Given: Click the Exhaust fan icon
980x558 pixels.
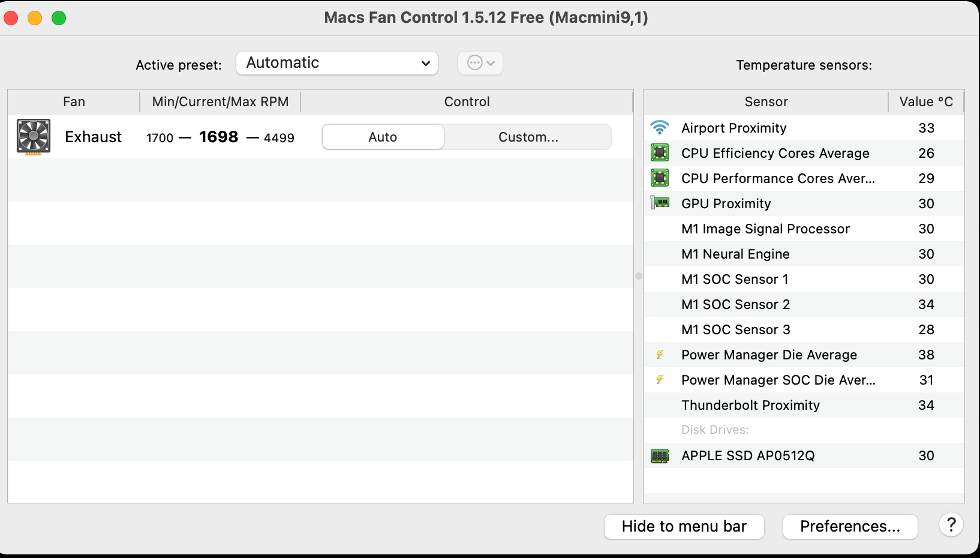Looking at the screenshot, I should point(34,137).
